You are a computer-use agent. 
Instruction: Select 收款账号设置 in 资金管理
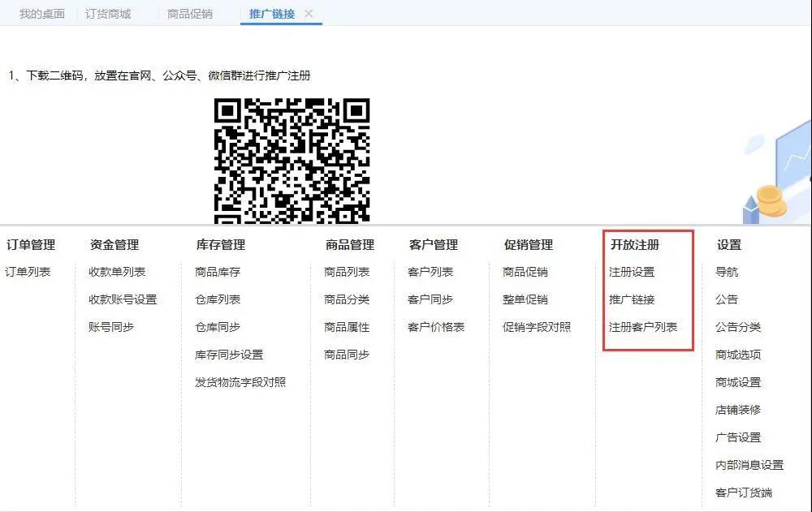[x=123, y=299]
